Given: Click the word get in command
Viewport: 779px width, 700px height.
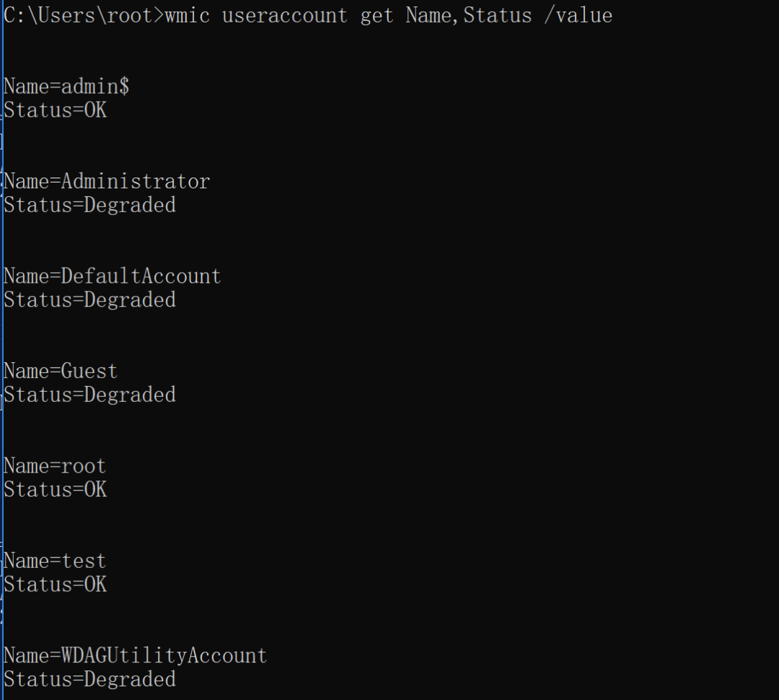Looking at the screenshot, I should click(x=377, y=15).
